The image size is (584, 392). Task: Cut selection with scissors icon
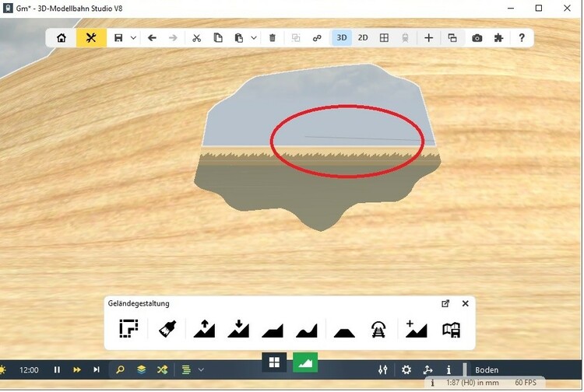coord(197,37)
